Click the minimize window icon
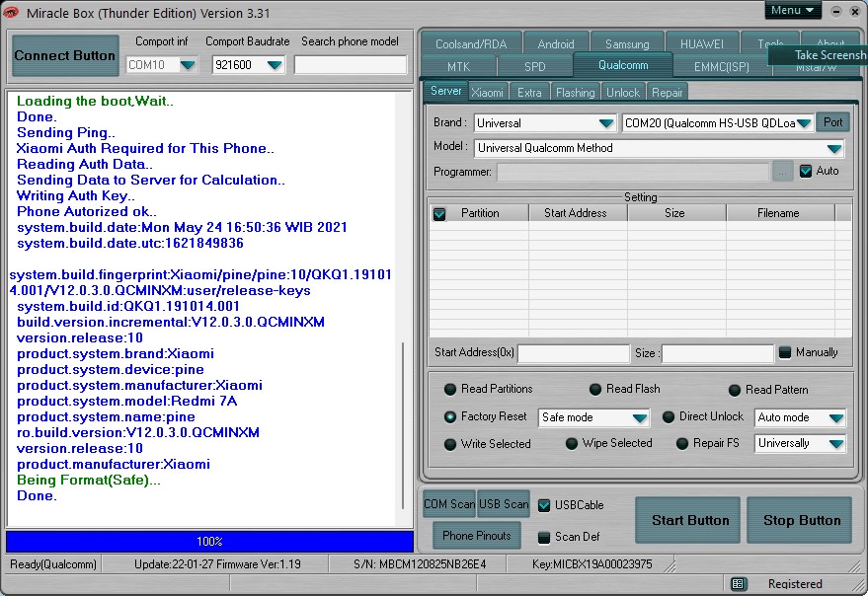 836,11
